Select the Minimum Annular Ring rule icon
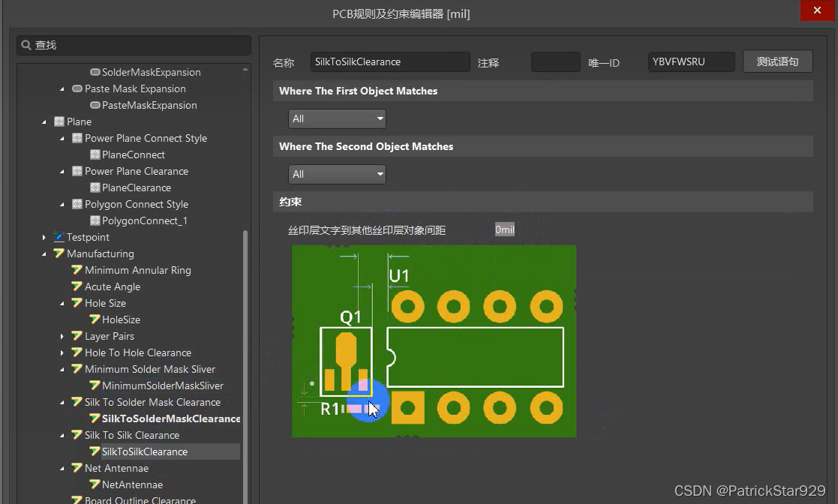The image size is (838, 504). (x=77, y=270)
